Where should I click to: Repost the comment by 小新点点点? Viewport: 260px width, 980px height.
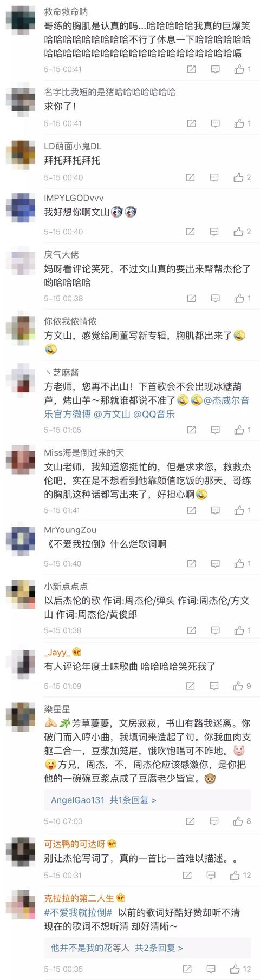click(x=191, y=630)
